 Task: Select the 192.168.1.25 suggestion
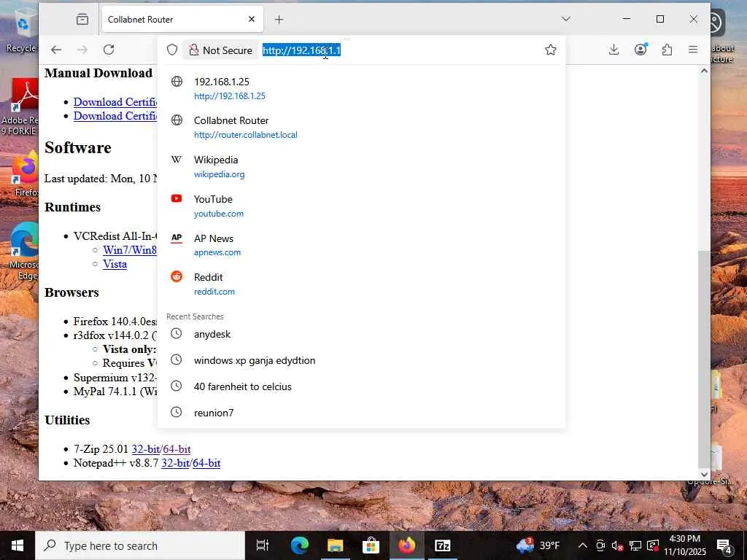[361, 88]
